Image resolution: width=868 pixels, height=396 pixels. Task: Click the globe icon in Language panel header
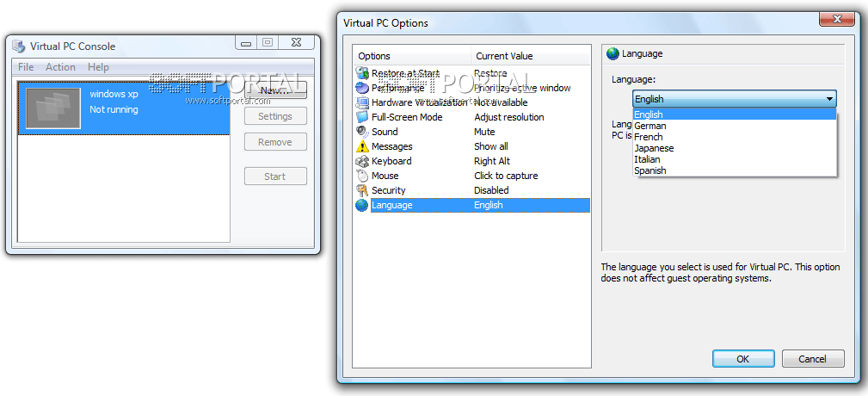tap(613, 53)
